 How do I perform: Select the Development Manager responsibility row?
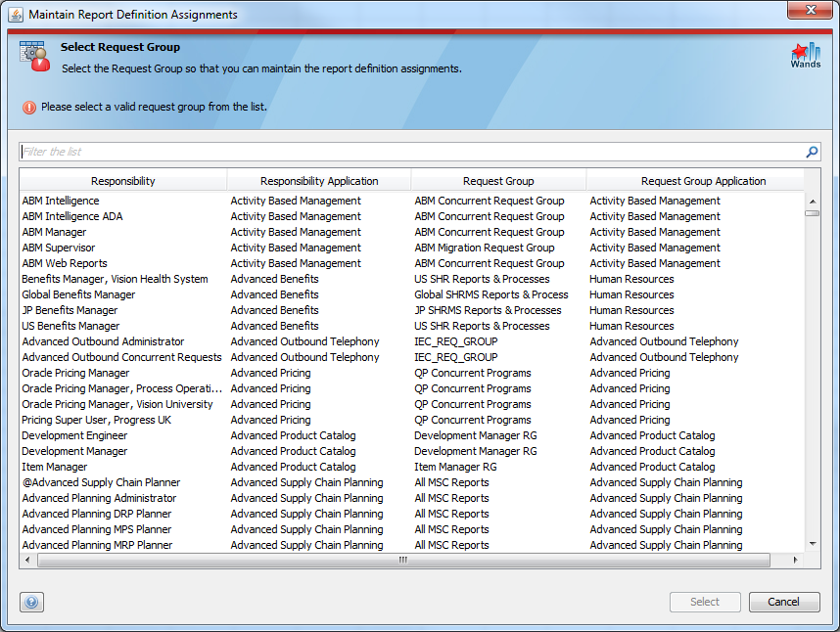point(411,451)
